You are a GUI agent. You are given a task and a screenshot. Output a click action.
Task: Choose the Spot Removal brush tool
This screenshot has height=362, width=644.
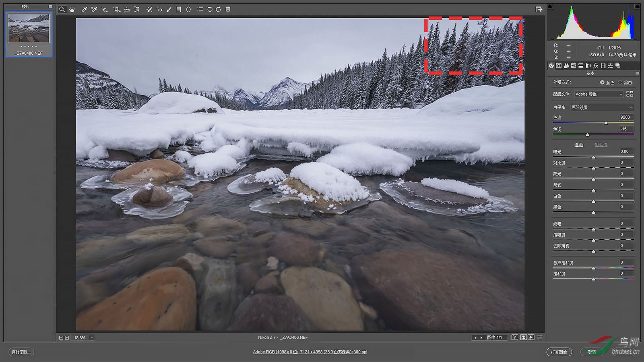pos(149,9)
